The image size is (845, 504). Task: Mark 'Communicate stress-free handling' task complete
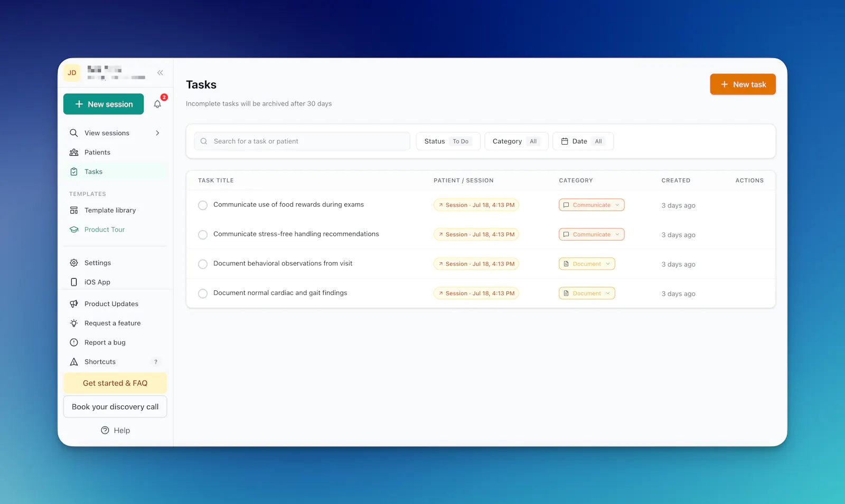point(203,235)
